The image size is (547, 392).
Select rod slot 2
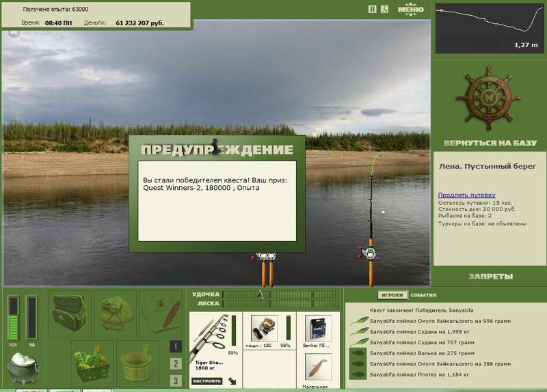[176, 363]
